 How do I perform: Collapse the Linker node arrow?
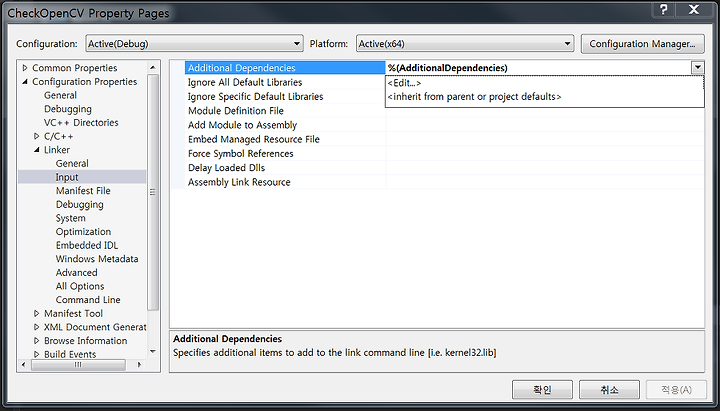[37, 150]
